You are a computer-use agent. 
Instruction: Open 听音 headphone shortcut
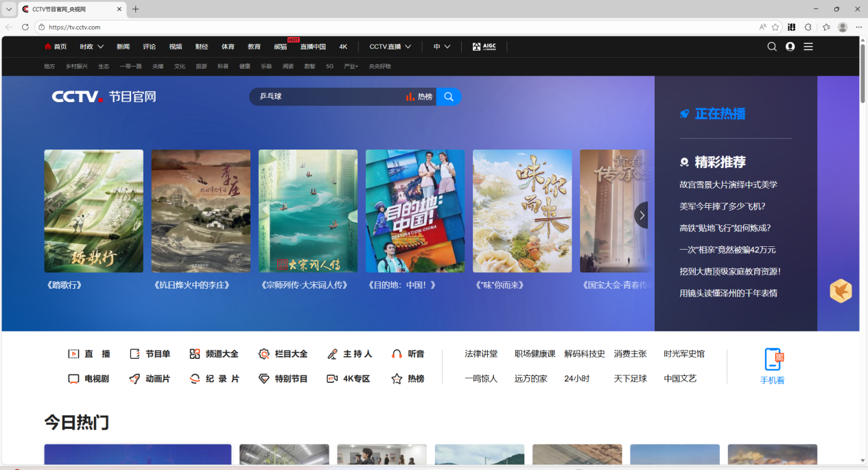coord(408,354)
